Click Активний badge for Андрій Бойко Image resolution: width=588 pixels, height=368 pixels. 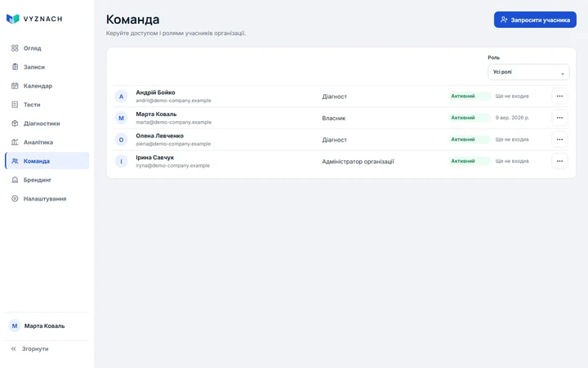click(x=469, y=96)
